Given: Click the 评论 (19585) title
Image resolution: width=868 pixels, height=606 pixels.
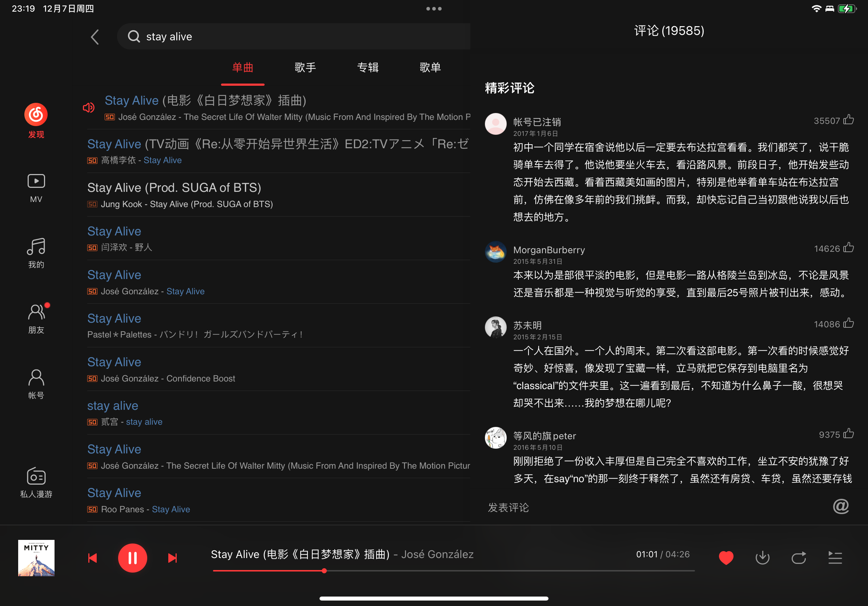Looking at the screenshot, I should [x=669, y=31].
